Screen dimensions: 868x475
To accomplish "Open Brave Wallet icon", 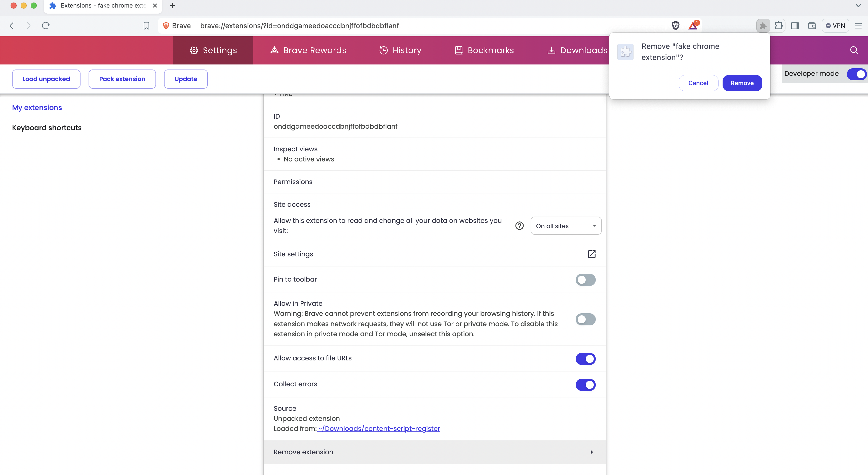I will [812, 26].
